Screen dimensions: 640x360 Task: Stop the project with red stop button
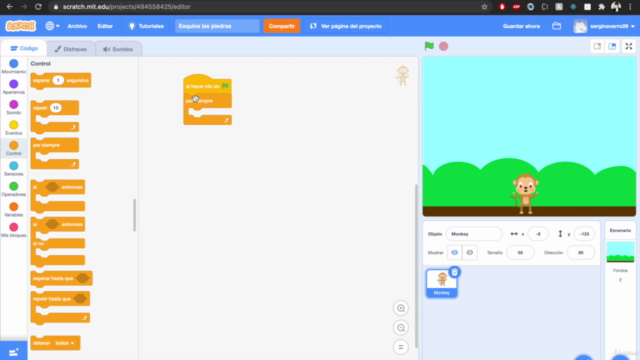pos(444,46)
